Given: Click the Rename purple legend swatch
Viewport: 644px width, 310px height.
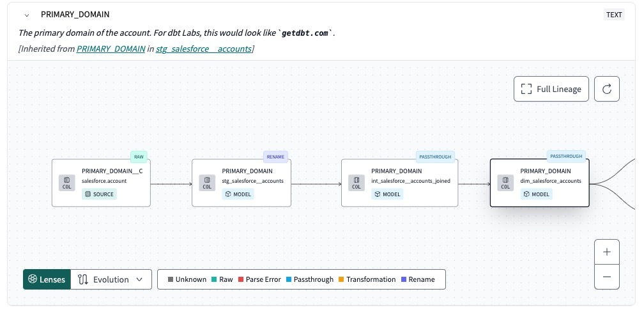Looking at the screenshot, I should click(x=404, y=279).
